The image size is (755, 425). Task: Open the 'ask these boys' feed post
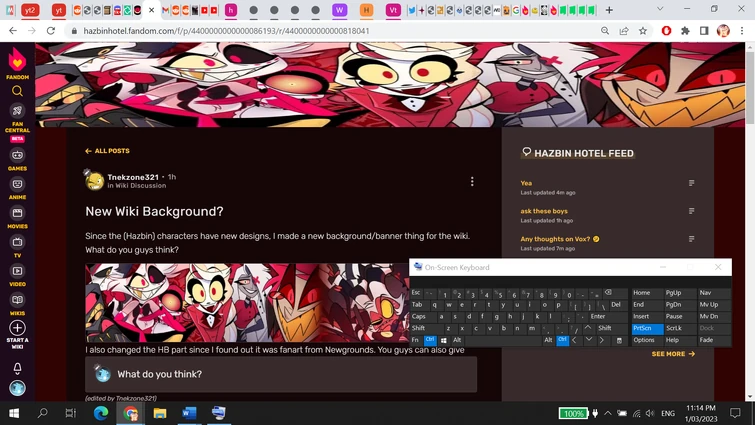point(544,211)
